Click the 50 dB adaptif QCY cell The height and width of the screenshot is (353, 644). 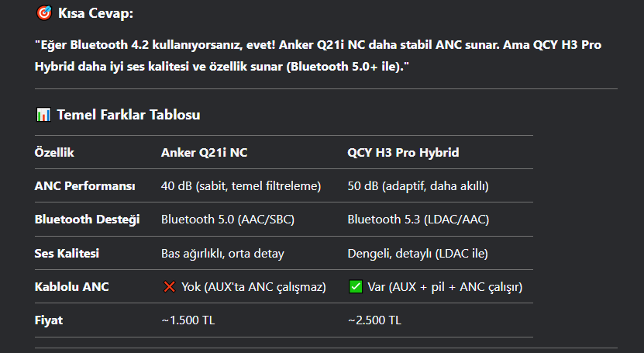(x=418, y=186)
